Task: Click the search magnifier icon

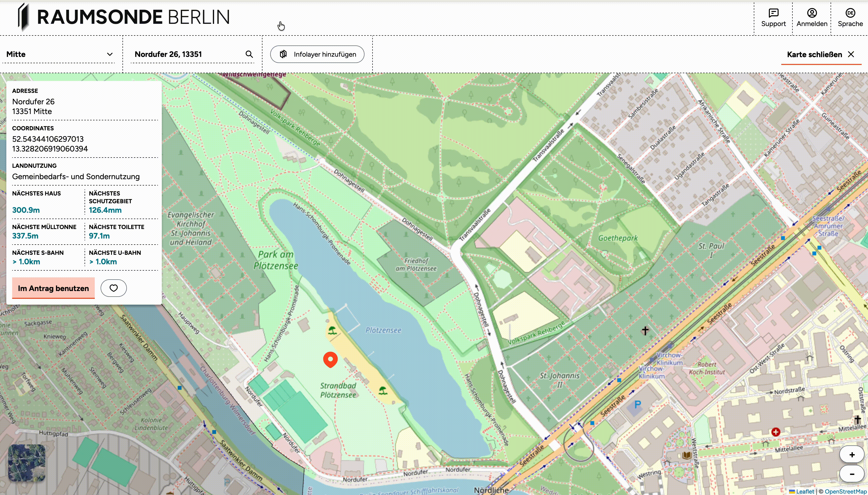Action: (249, 54)
